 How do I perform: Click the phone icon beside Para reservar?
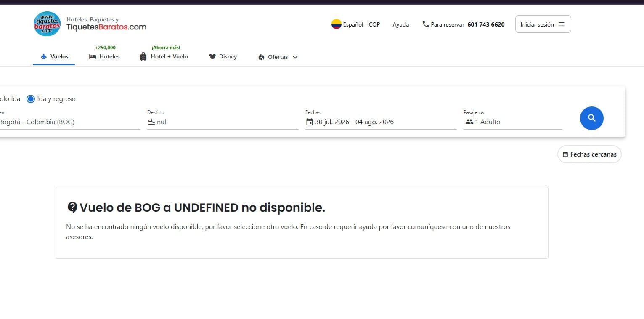coord(426,24)
